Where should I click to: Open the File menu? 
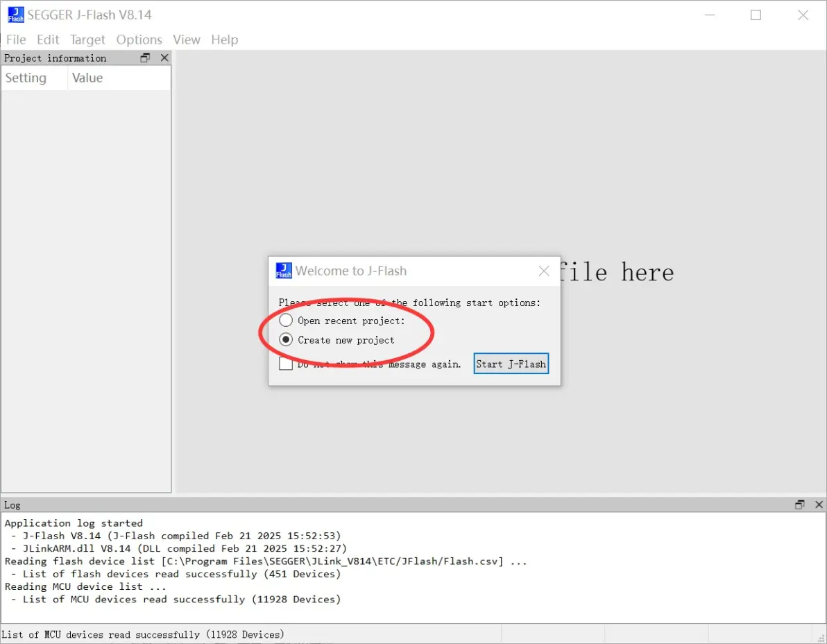(x=16, y=40)
